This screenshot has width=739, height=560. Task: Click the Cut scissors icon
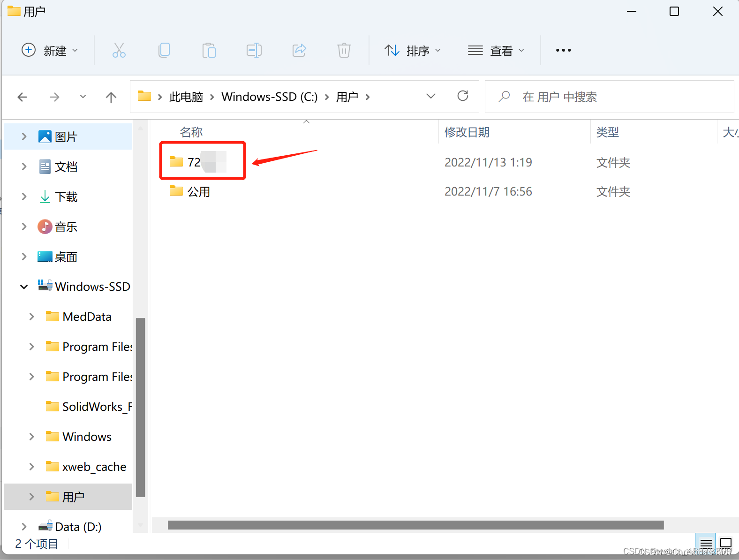(119, 50)
